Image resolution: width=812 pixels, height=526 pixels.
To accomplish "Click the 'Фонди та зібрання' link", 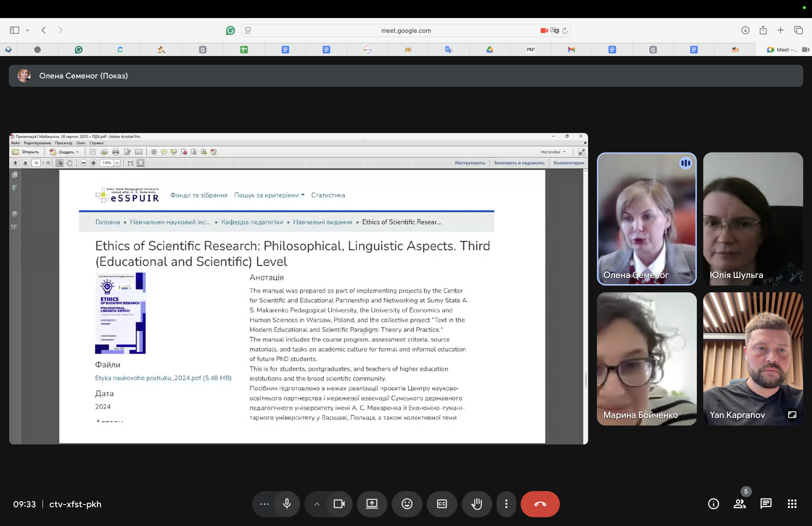I will pyautogui.click(x=199, y=195).
